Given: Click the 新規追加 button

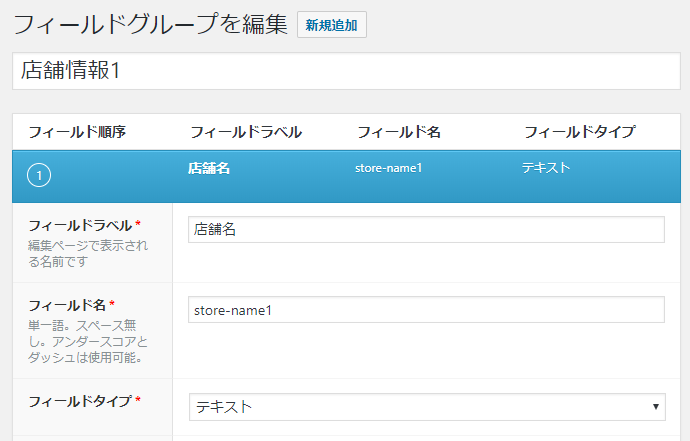Looking at the screenshot, I should point(332,24).
